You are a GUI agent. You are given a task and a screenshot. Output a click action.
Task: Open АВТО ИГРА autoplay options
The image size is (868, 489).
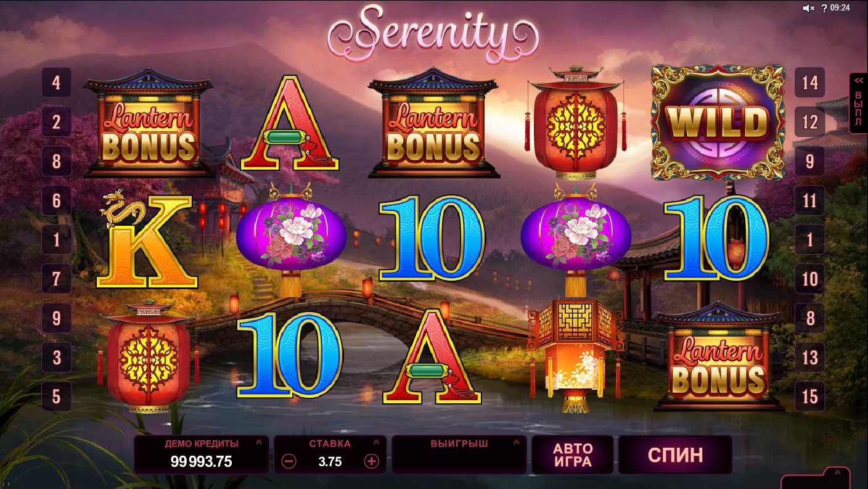point(573,454)
